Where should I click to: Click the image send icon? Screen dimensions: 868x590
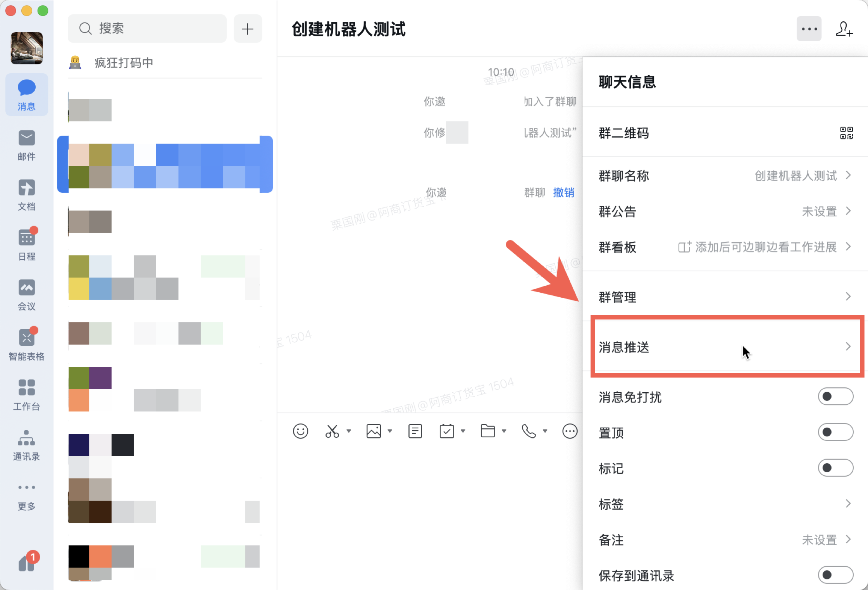point(374,431)
